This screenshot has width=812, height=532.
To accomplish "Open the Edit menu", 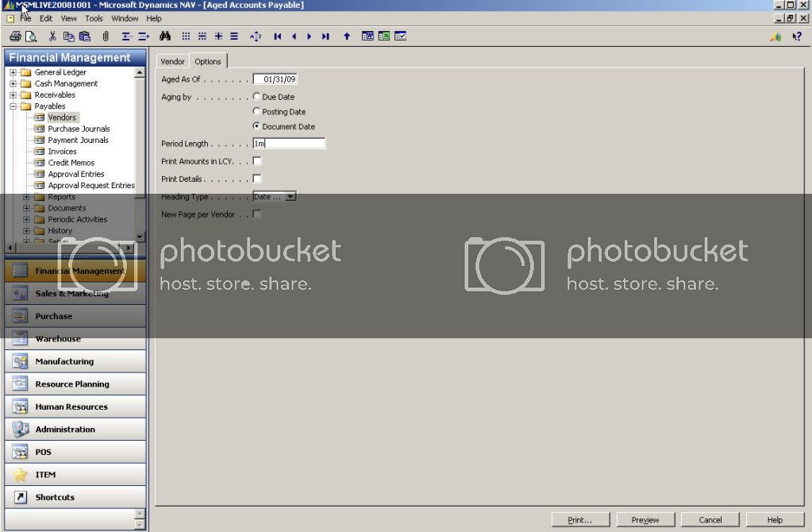I will pyautogui.click(x=46, y=18).
